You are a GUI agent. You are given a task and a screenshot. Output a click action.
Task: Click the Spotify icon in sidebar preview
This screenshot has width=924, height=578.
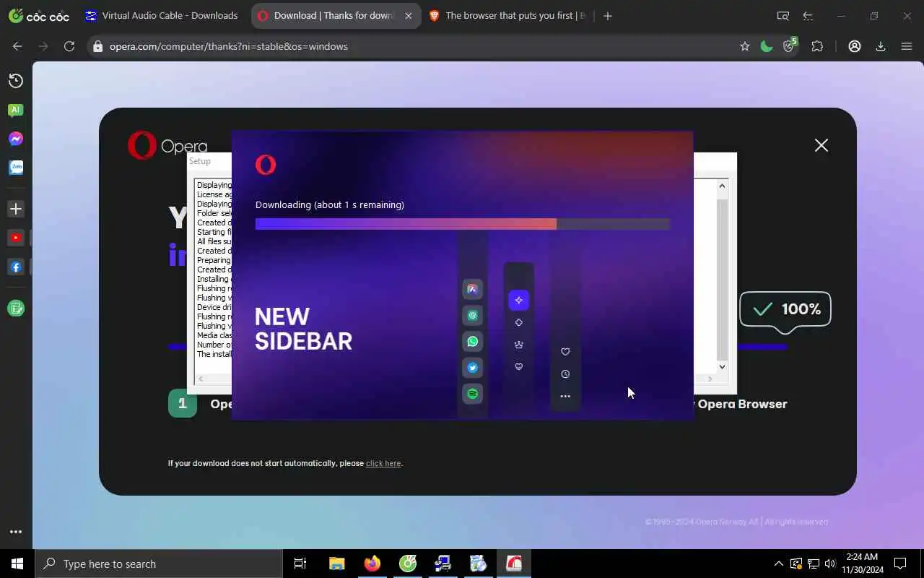coord(473,394)
